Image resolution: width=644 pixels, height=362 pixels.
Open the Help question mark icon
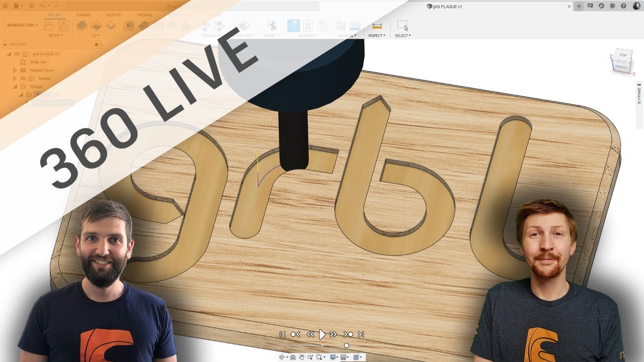623,6
